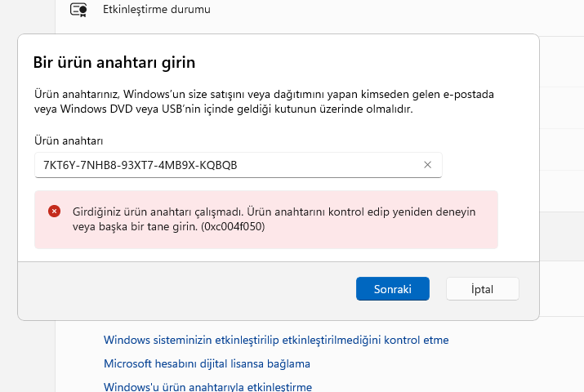Click the red error icon in the message

(55, 212)
